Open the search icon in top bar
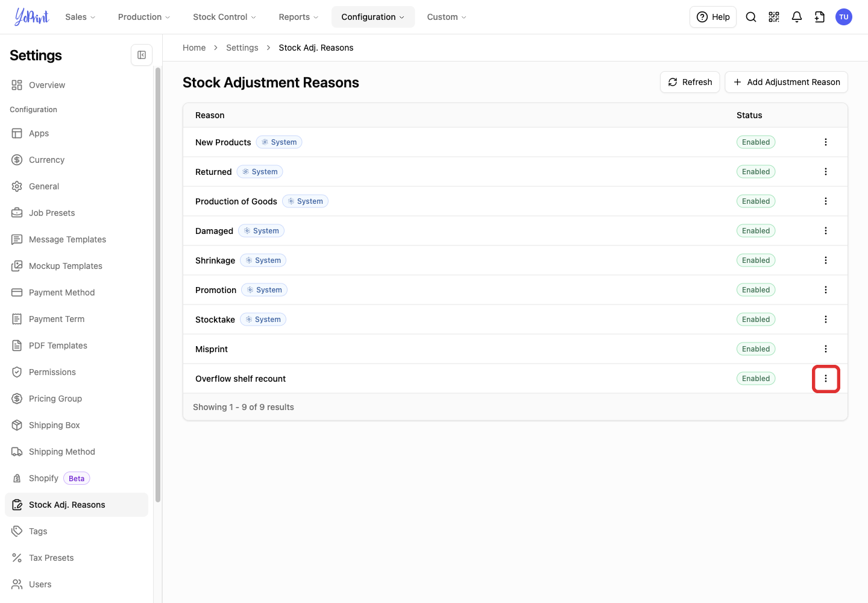This screenshot has width=868, height=603. pos(751,17)
